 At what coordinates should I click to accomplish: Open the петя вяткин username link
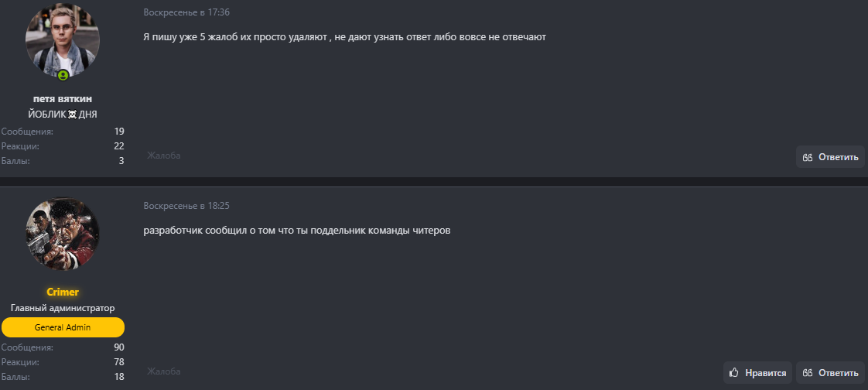point(63,99)
